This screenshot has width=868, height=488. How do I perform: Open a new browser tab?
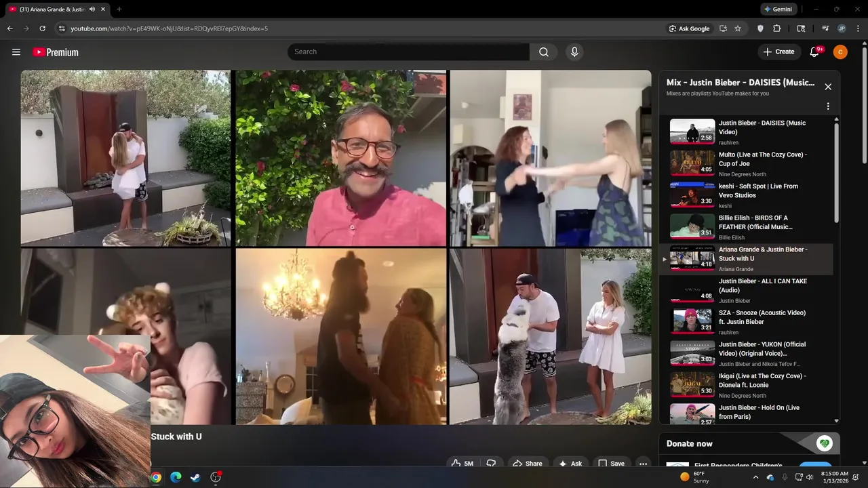[119, 9]
